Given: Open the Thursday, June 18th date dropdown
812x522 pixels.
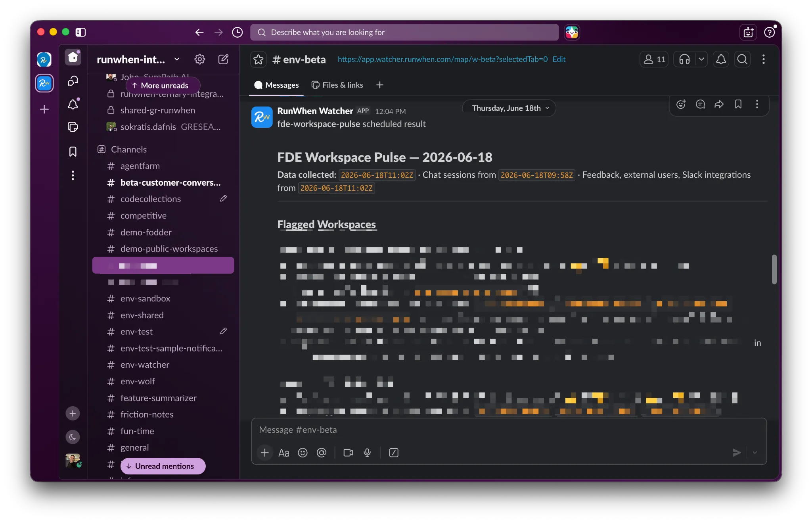Looking at the screenshot, I should [509, 108].
